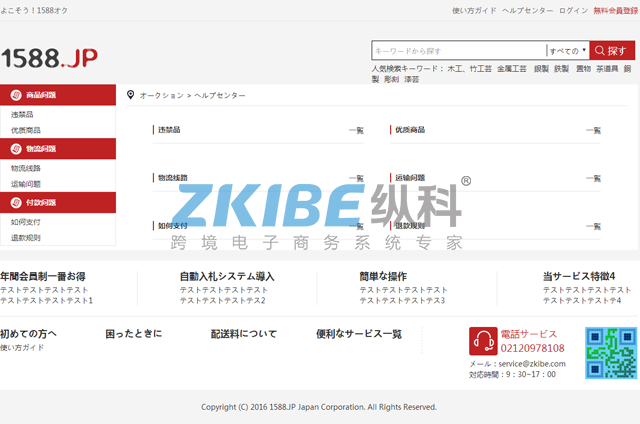This screenshot has width=640, height=424.
Task: Open 退款规则 in the sidebar
Action: coord(26,238)
